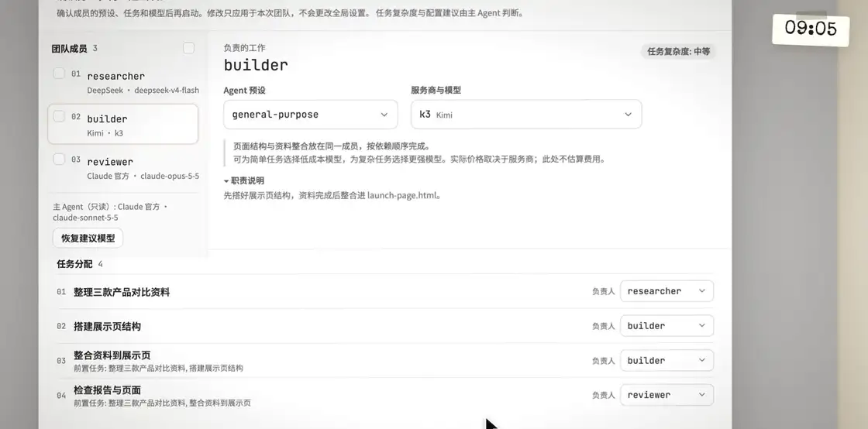
Task: Click the DeepSeek deepseek-v4-flash model label
Action: [143, 90]
